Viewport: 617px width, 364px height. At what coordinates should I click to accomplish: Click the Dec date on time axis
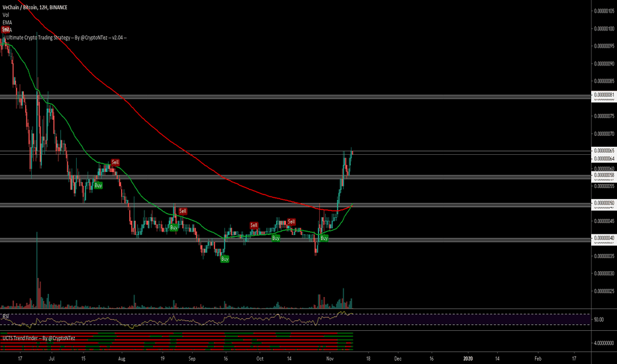pos(398,359)
